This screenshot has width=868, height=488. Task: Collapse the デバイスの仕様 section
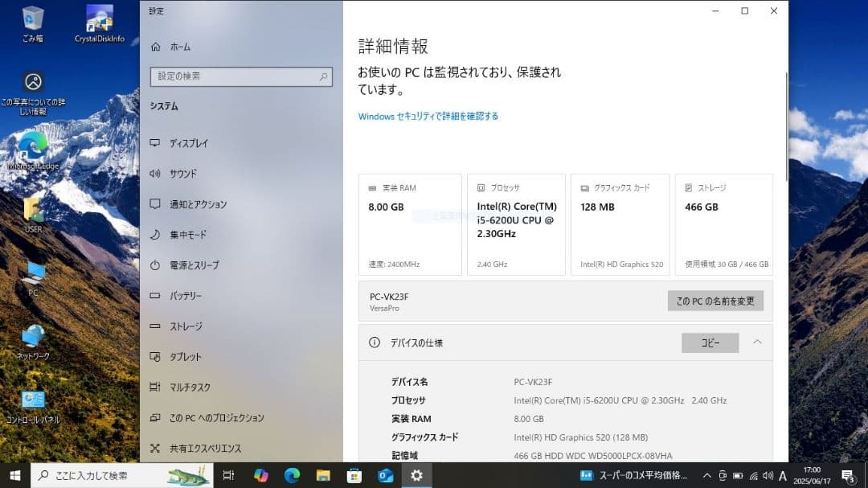click(756, 342)
